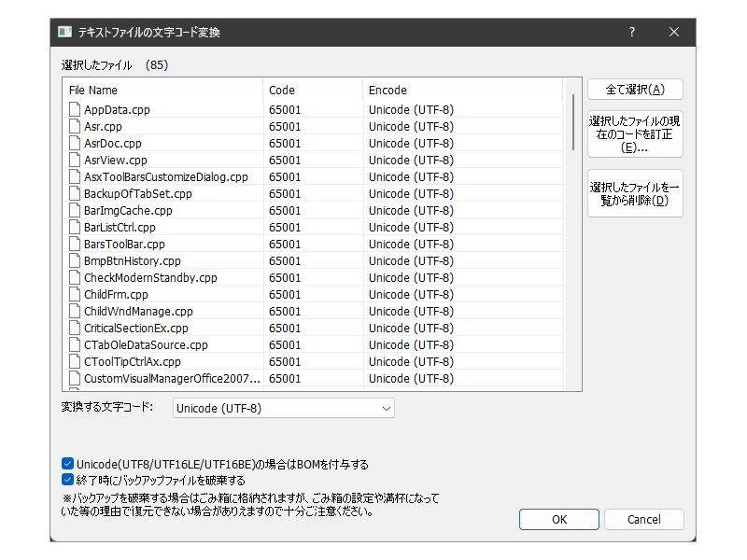Select the CToolTipCtrlAx.cpp file name
The height and width of the screenshot is (560, 747).
click(x=132, y=361)
